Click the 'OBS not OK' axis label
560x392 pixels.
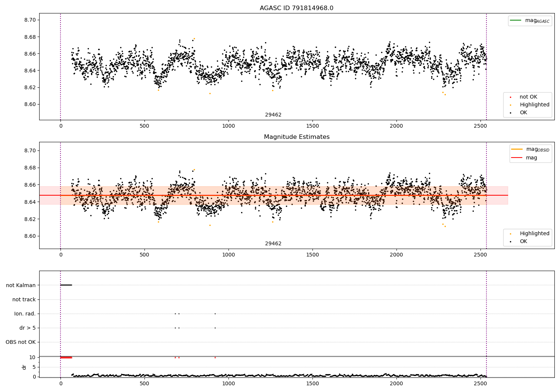pos(21,342)
